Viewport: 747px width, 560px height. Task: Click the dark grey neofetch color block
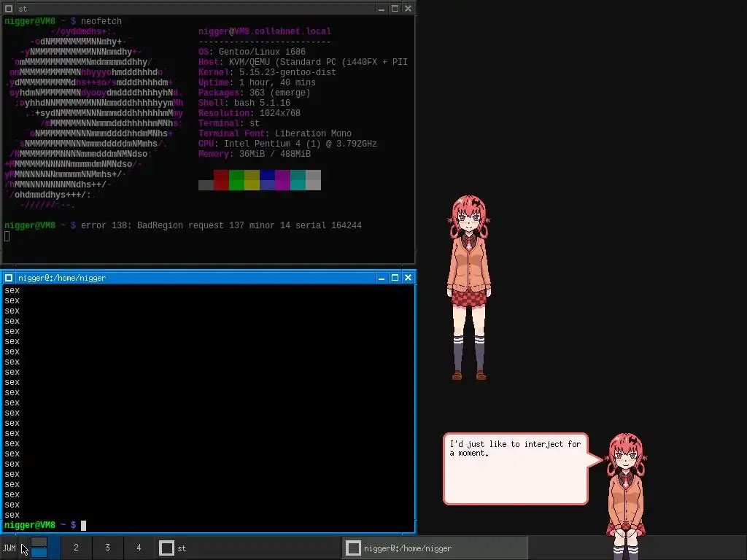(206, 184)
